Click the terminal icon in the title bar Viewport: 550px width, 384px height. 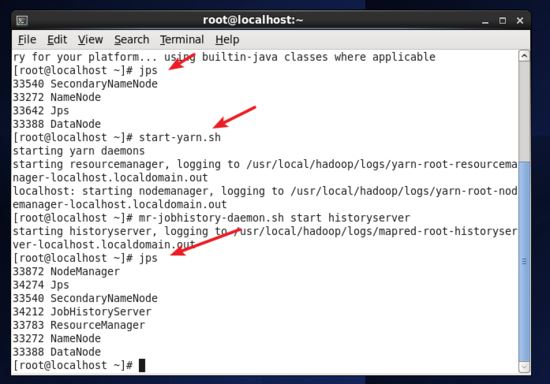(x=22, y=21)
